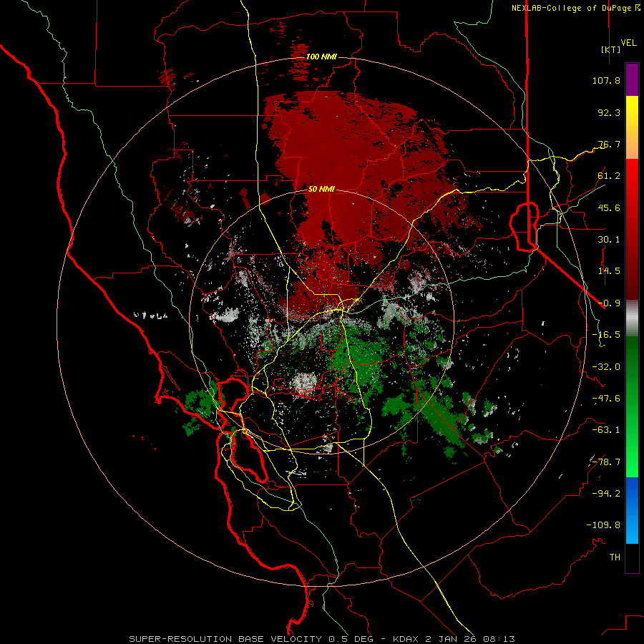Click the -78.7 velocity scale value
The image size is (644, 644).
click(606, 462)
